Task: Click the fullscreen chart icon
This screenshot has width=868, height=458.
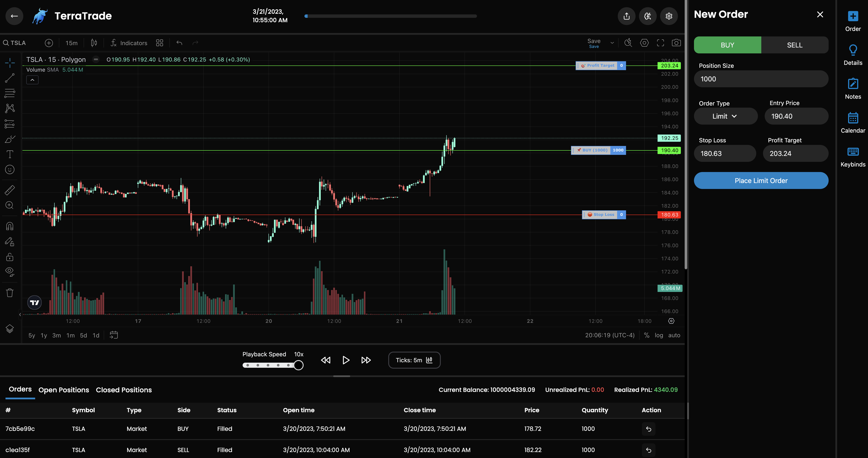Action: coord(660,43)
